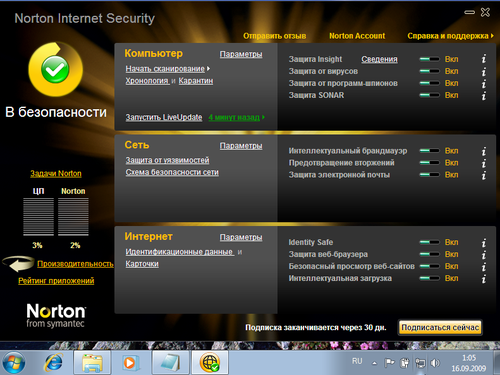Image resolution: width=500 pixels, height=375 pixels.
Task: Click the network tray icon
Action: click(420, 362)
